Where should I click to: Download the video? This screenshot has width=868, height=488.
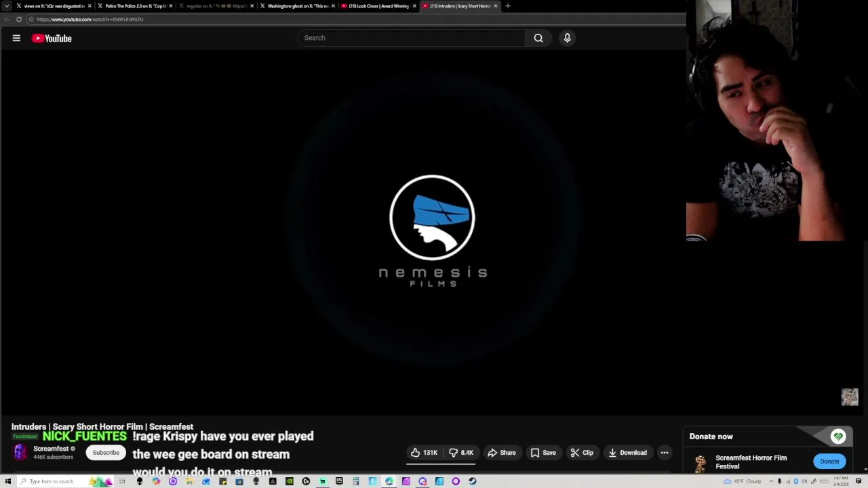coord(628,453)
